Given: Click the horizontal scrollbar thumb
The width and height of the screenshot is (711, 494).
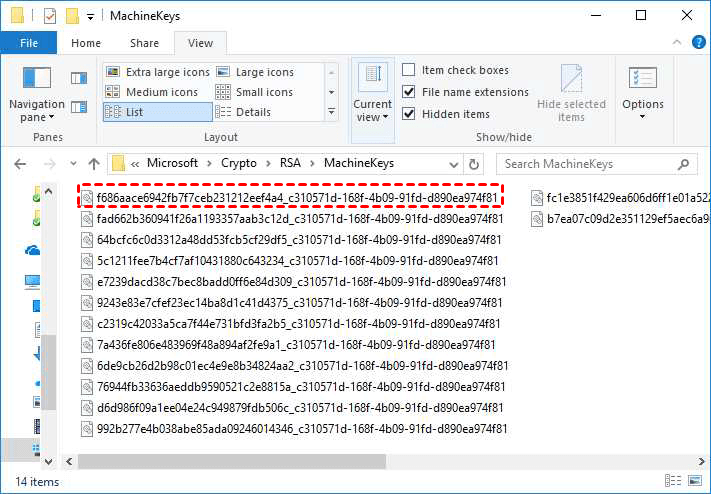Looking at the screenshot, I should click(x=232, y=461).
